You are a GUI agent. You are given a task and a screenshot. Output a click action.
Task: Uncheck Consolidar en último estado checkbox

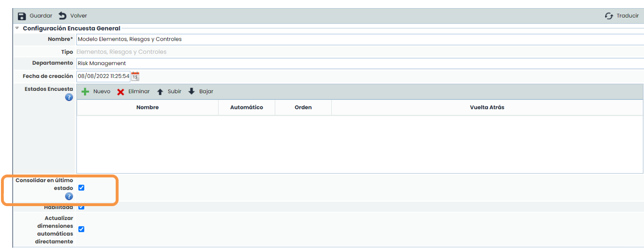point(81,188)
